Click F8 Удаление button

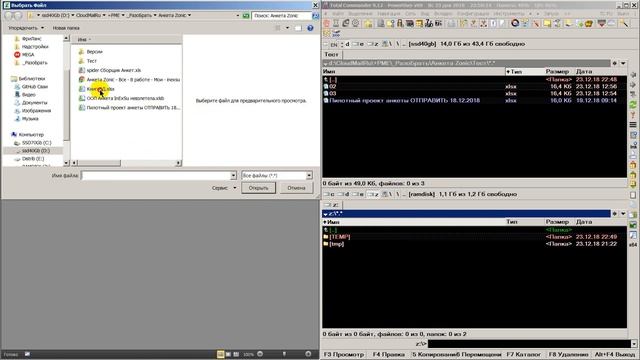(569, 355)
